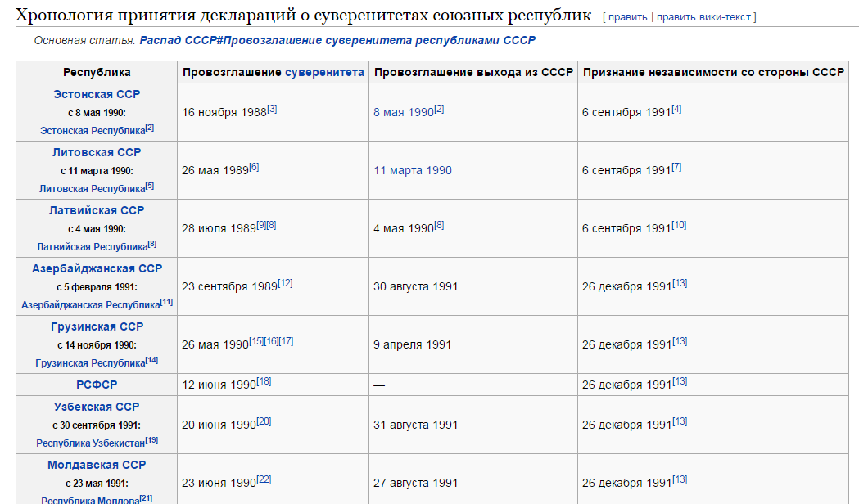The width and height of the screenshot is (859, 504).
Task: Open footnote [11] after Азербайджанская Республика
Action: point(166,302)
